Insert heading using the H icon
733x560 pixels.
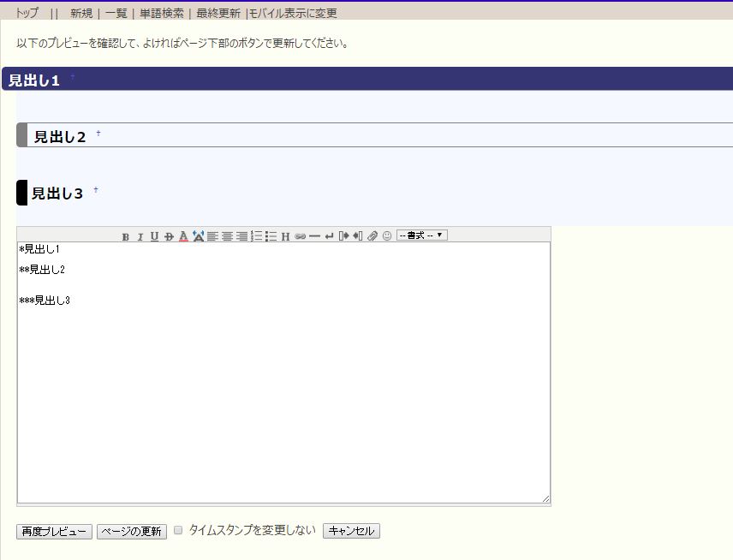[x=285, y=236]
